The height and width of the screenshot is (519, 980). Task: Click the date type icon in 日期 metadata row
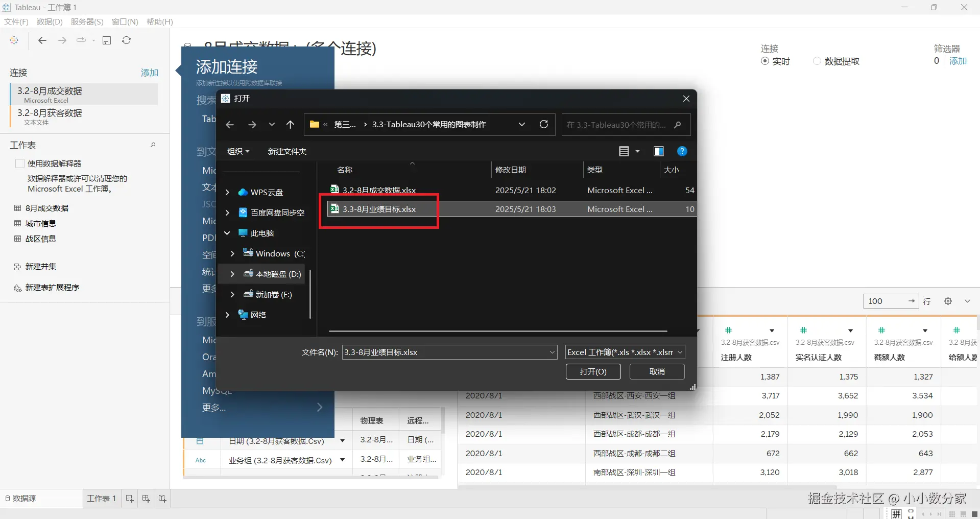200,440
